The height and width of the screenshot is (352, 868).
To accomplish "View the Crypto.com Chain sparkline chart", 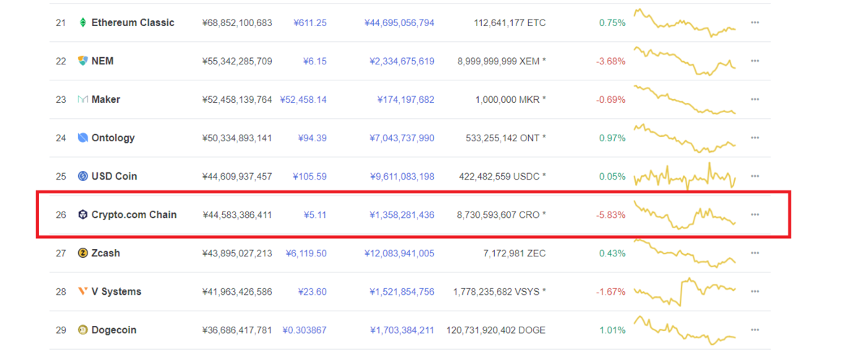I will (x=684, y=214).
